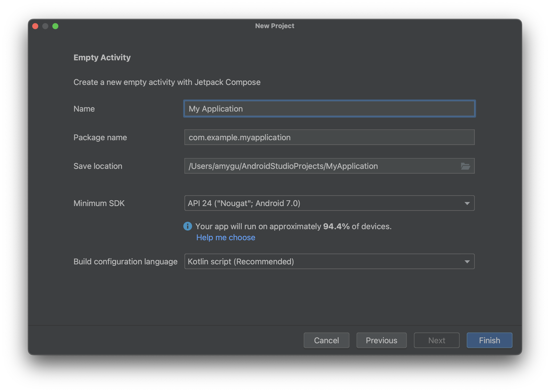Click the dropdown arrow for Minimum SDK
The image size is (550, 392).
click(467, 203)
